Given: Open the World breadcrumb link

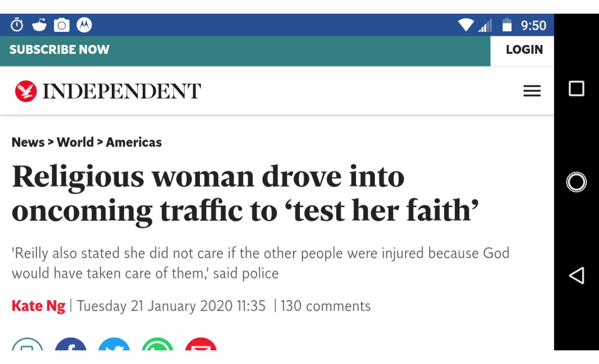Looking at the screenshot, I should click(x=75, y=143).
